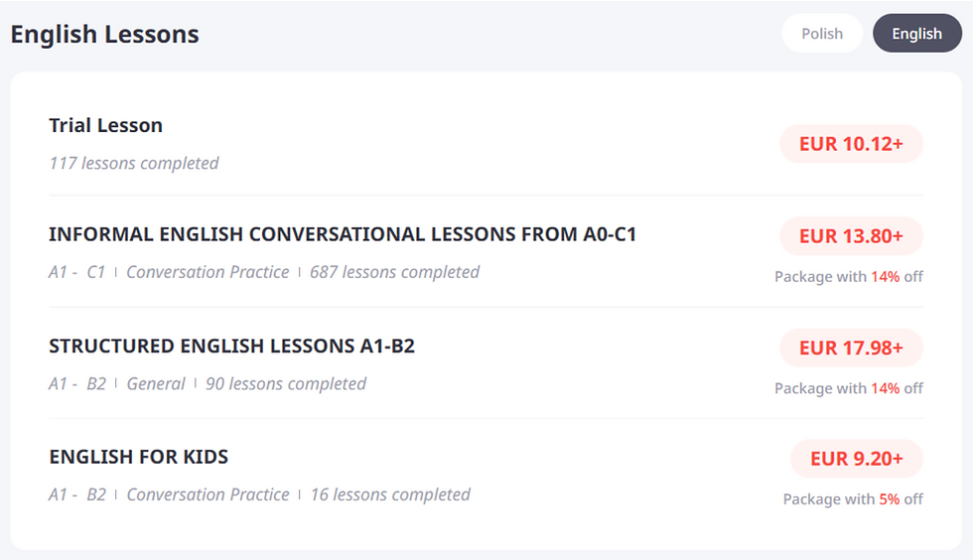Click the English Lessons heading
The image size is (973, 560).
[x=105, y=34]
